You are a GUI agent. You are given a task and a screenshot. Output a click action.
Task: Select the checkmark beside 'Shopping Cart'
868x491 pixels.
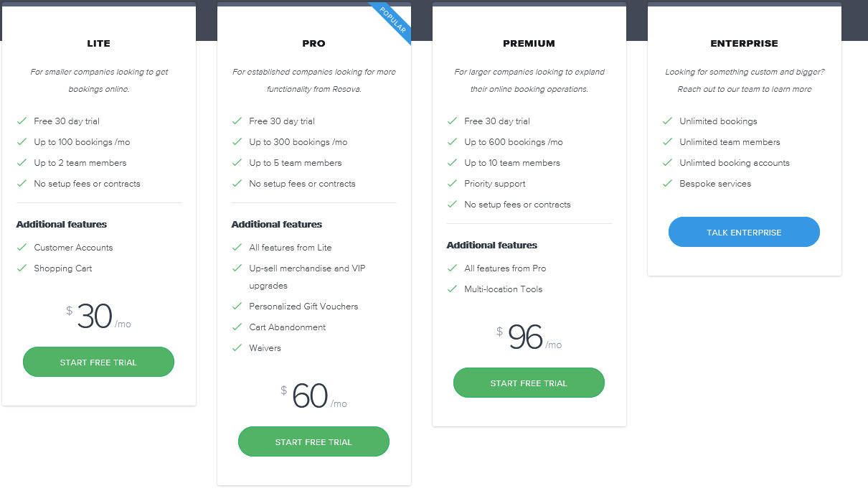22,268
